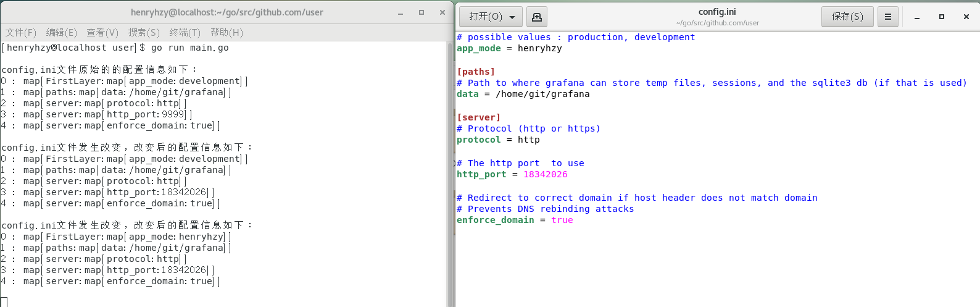Click the config.ini title in gedit header

point(717,12)
